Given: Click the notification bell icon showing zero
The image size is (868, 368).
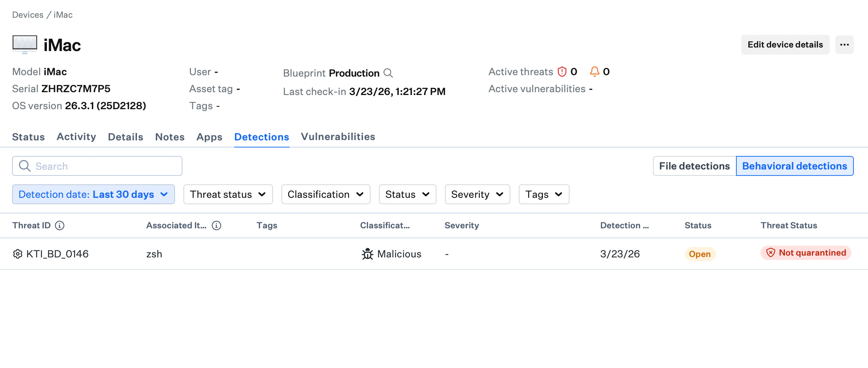Looking at the screenshot, I should coord(595,71).
